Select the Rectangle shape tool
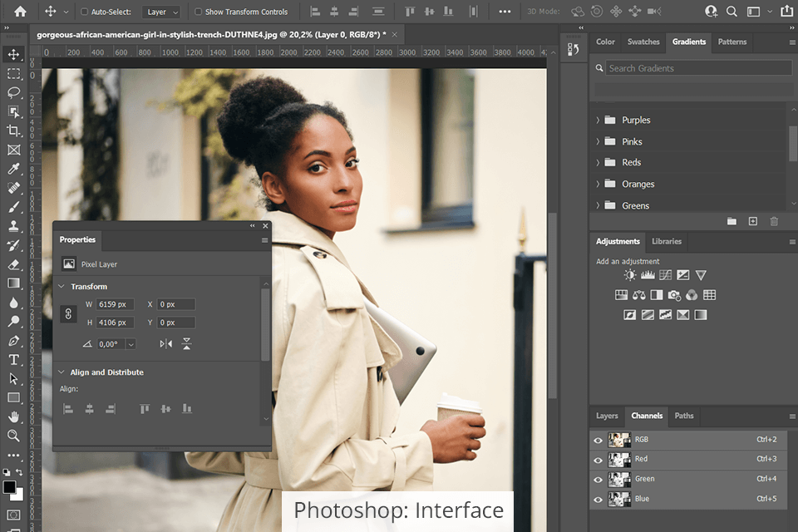 (x=14, y=397)
